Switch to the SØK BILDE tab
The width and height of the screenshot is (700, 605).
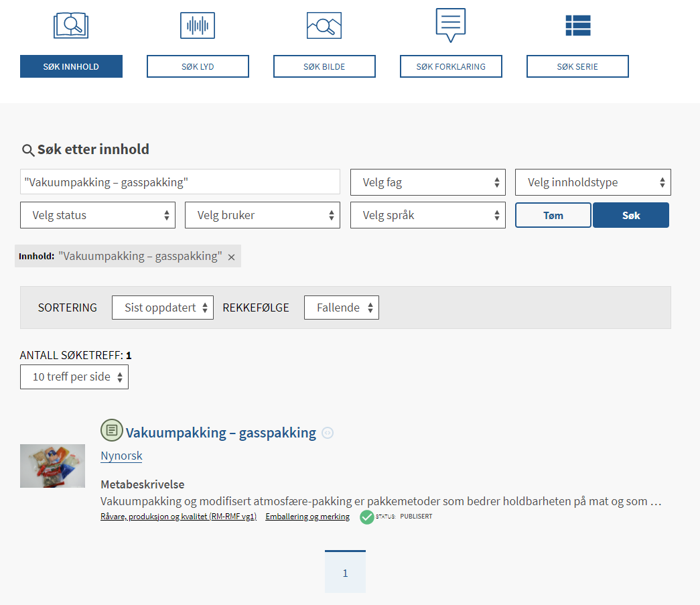[x=325, y=66]
